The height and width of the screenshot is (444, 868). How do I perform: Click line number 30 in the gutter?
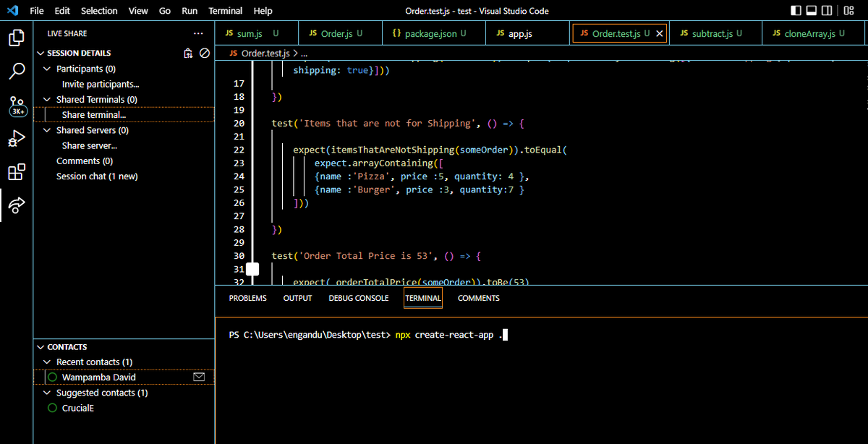[238, 256]
